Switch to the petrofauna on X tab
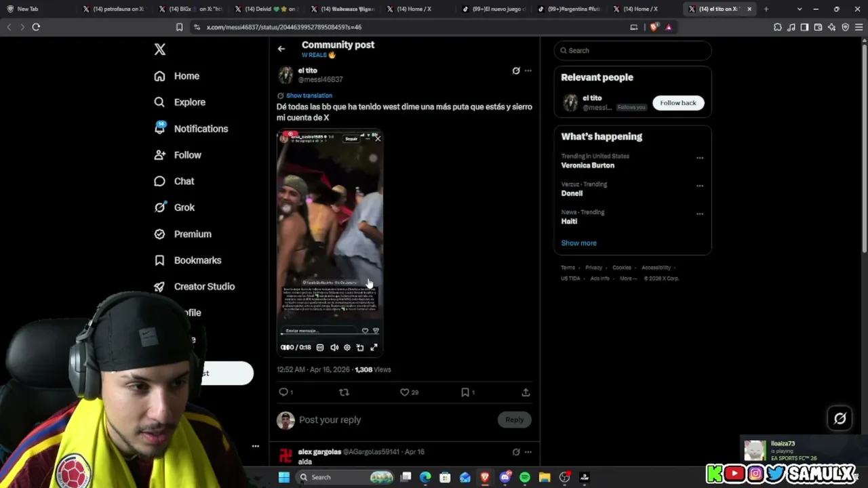This screenshot has height=488, width=868. (x=113, y=9)
